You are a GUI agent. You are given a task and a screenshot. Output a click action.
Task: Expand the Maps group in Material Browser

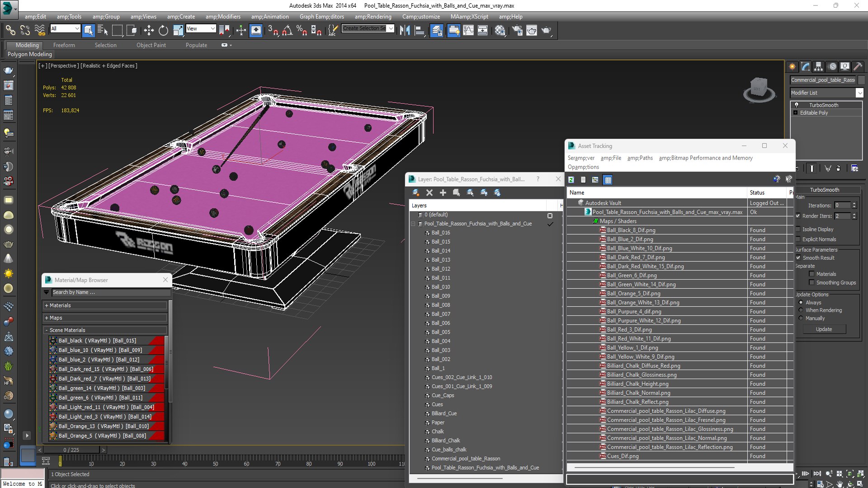click(x=106, y=318)
